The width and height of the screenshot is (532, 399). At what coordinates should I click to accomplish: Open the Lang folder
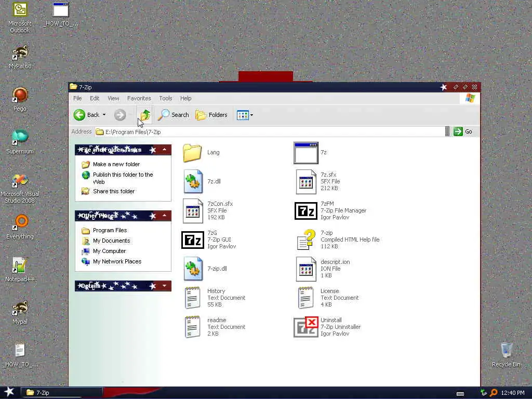click(192, 153)
